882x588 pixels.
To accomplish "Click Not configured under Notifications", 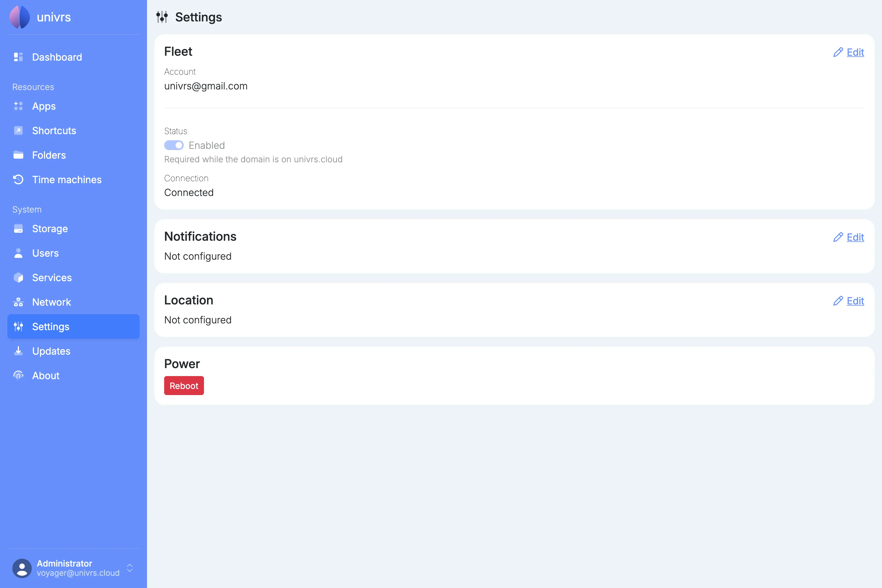I will coord(198,256).
